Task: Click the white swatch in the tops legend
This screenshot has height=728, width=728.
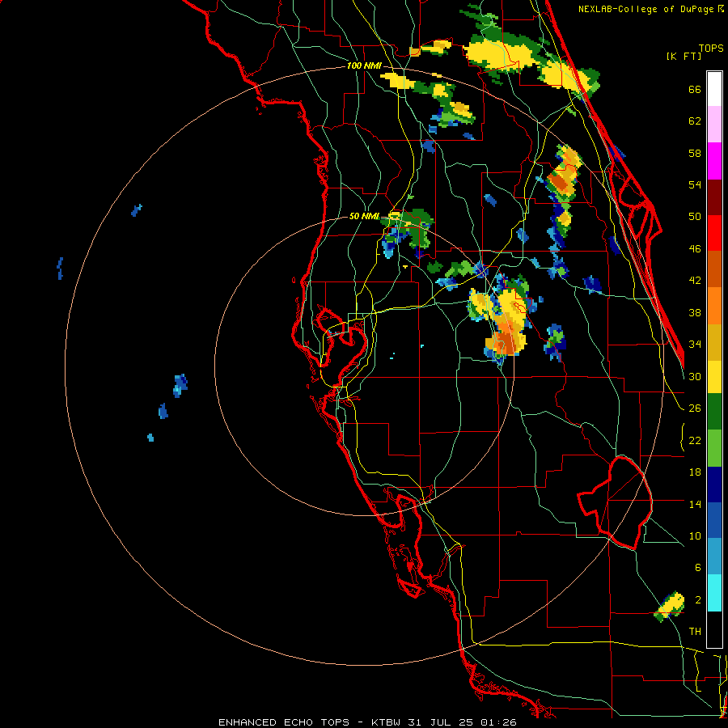Action: click(714, 89)
